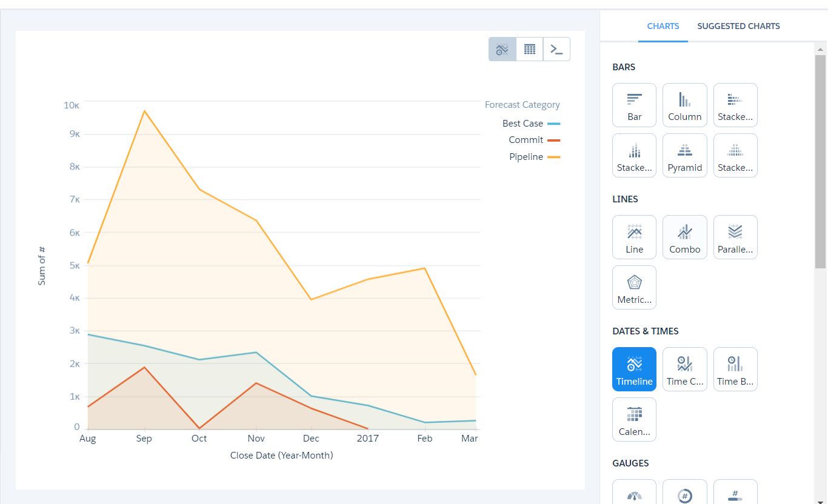Switch to table mode view
The height and width of the screenshot is (504, 828).
pos(529,49)
